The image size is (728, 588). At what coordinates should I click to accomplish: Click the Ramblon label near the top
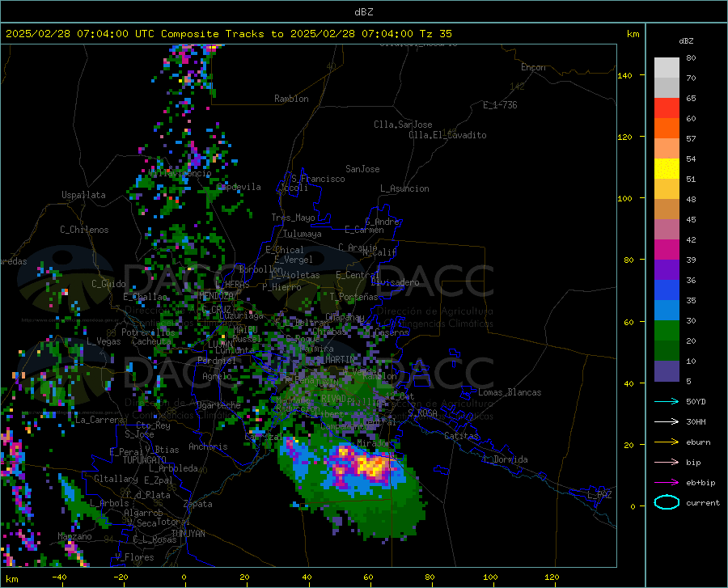point(291,99)
